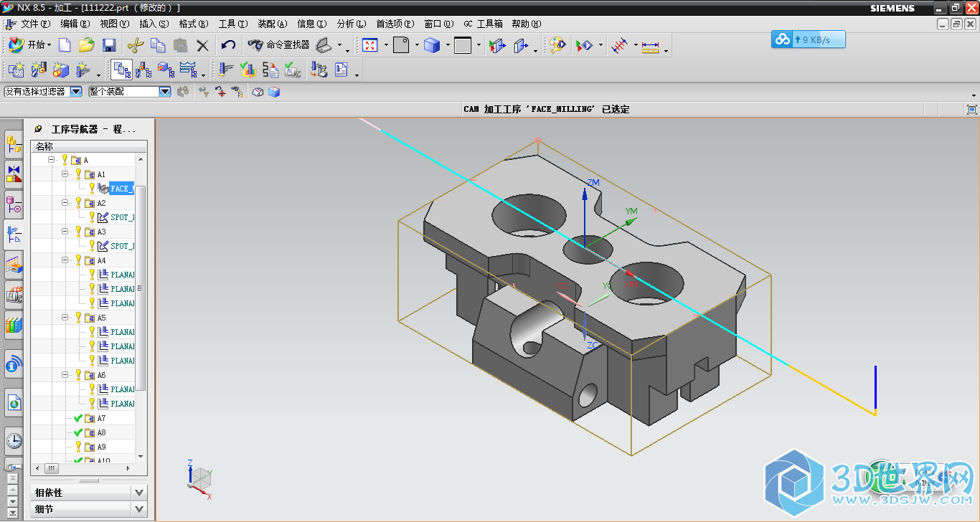Click the Create Program icon
Screen dimensions: 980x522
16,70
